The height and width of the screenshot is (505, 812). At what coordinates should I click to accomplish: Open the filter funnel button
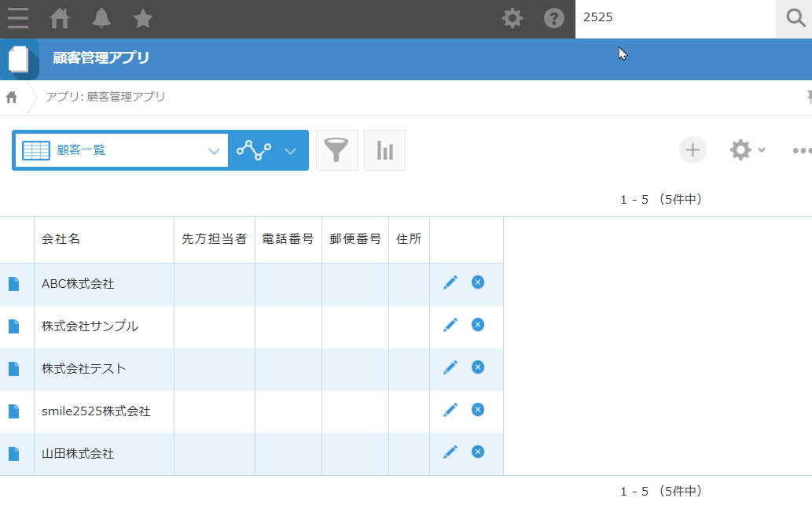336,150
